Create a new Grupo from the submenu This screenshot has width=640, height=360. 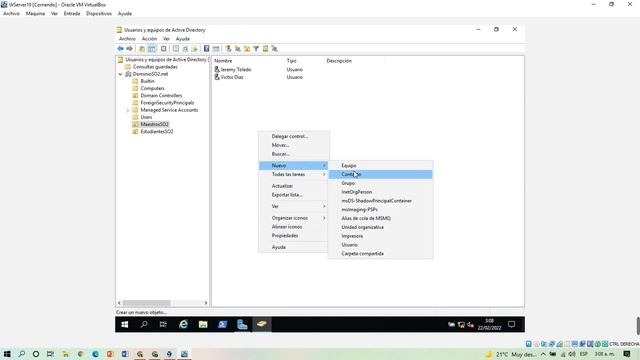380,183
